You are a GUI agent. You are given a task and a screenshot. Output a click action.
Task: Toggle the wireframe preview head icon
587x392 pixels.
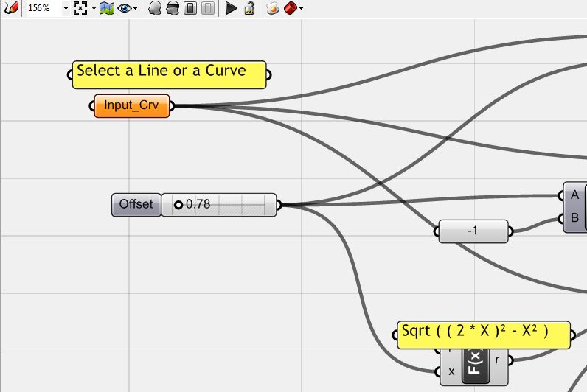(173, 9)
